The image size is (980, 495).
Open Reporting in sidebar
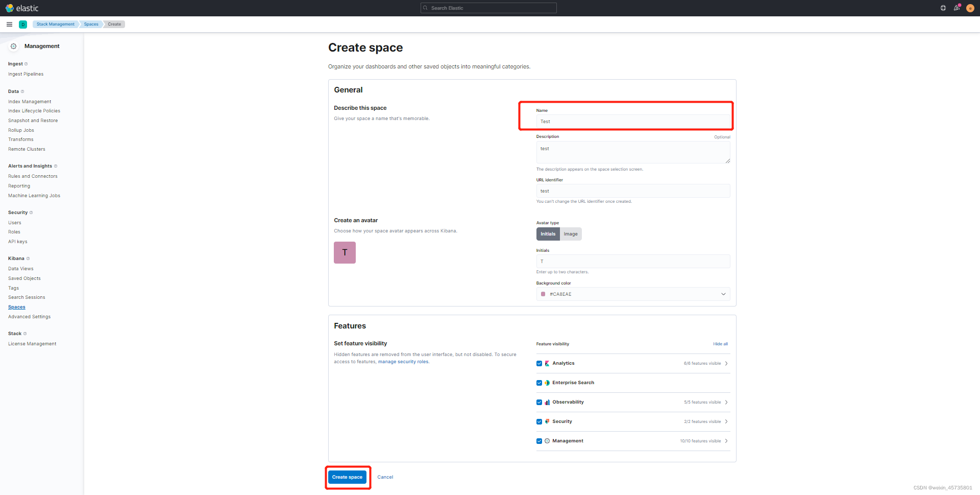pos(19,186)
